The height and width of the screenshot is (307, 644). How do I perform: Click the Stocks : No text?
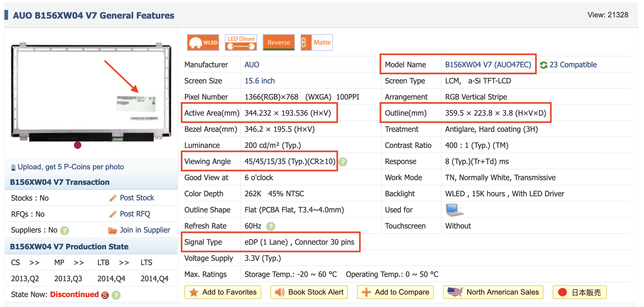tap(30, 198)
